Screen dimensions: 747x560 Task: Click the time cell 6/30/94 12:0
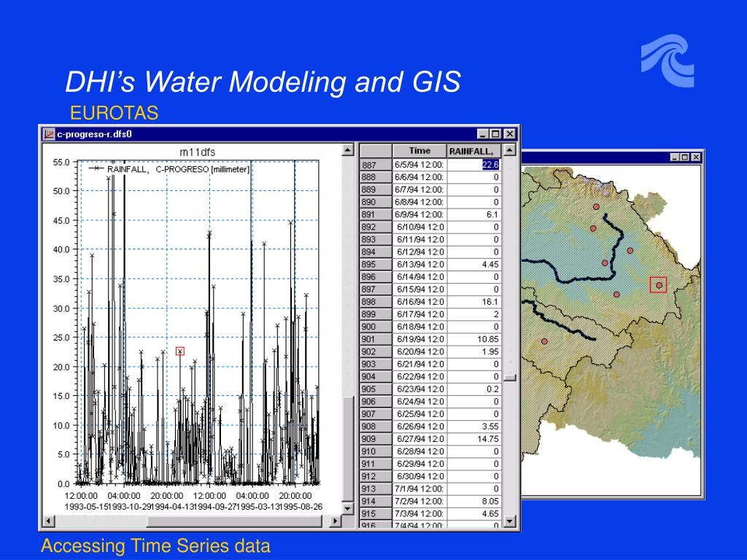[419, 476]
